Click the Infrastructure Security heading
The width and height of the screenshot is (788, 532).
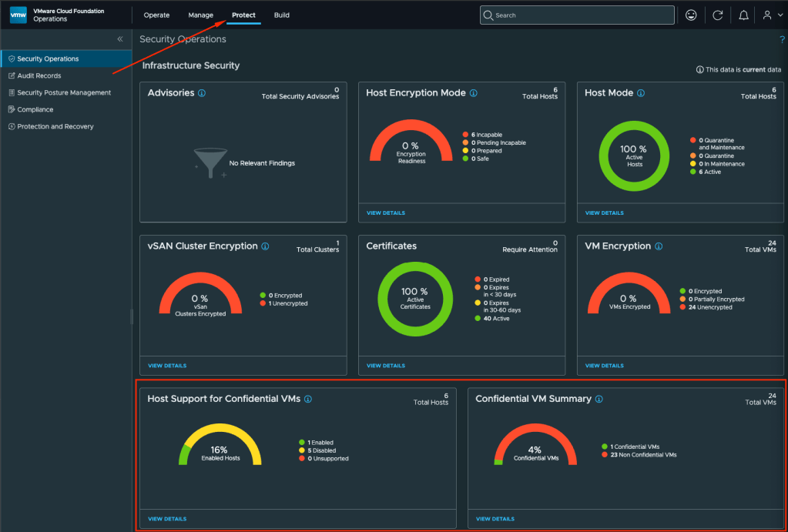(x=191, y=65)
